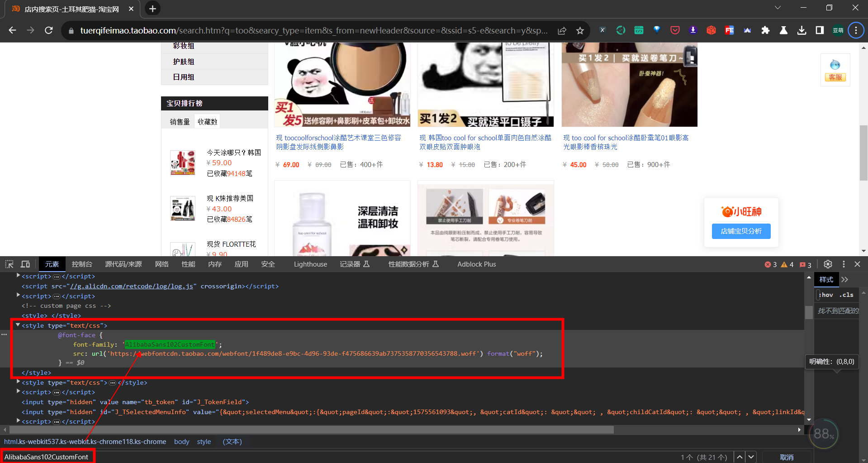Select the 彩妆组 category
The width and height of the screenshot is (868, 463).
pos(183,46)
